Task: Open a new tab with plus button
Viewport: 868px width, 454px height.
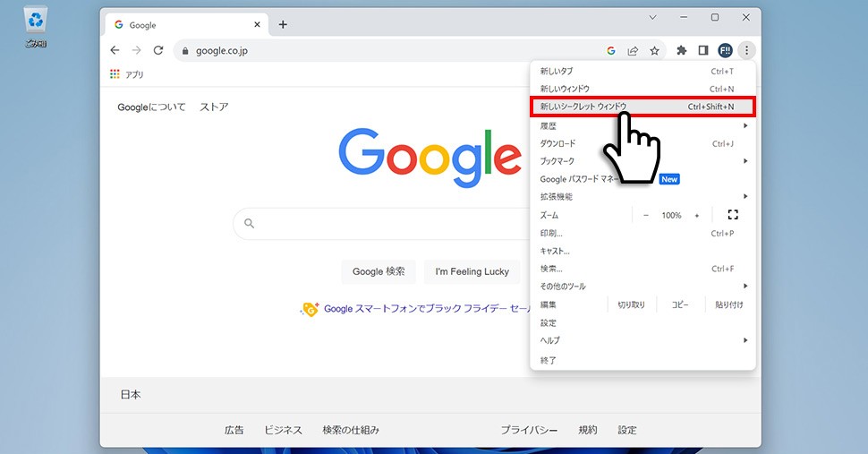Action: [283, 24]
